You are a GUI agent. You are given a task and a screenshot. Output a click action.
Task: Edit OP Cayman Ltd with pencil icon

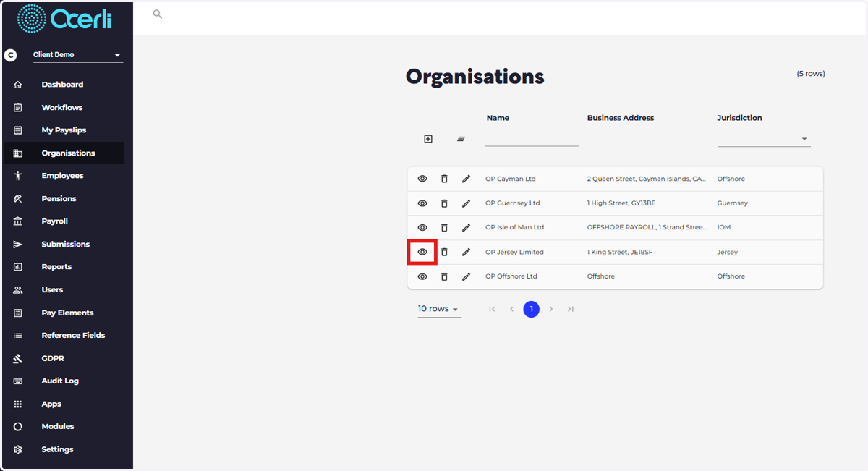466,179
